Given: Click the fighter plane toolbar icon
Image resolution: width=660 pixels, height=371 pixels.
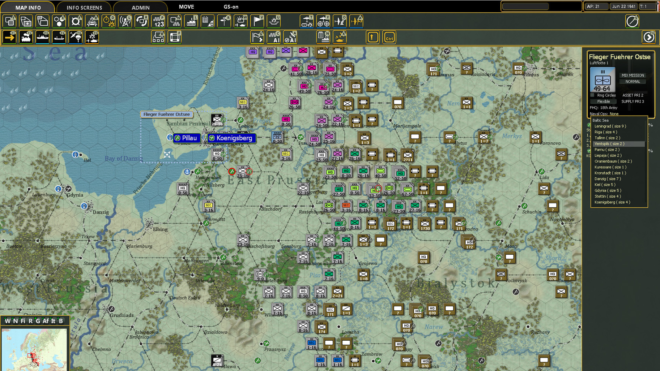Looking at the screenshot, I should (340, 21).
